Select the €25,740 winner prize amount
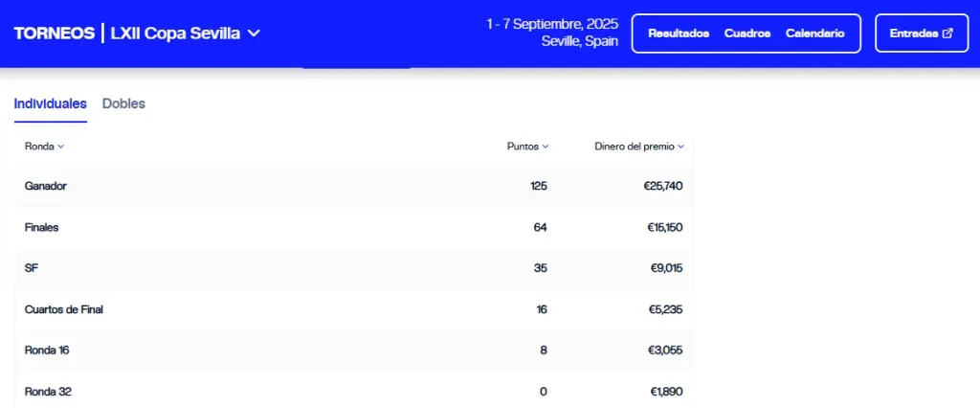Image resolution: width=980 pixels, height=408 pixels. pos(662,186)
